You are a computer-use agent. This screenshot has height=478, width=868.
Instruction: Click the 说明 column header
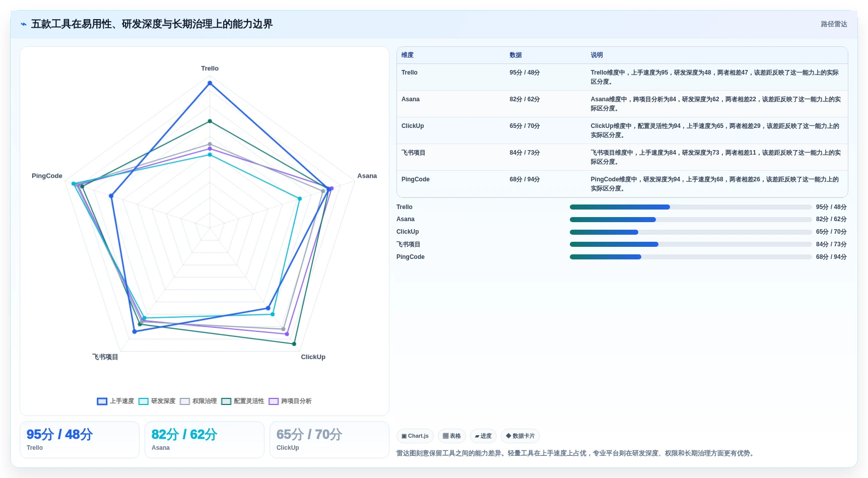tap(596, 55)
